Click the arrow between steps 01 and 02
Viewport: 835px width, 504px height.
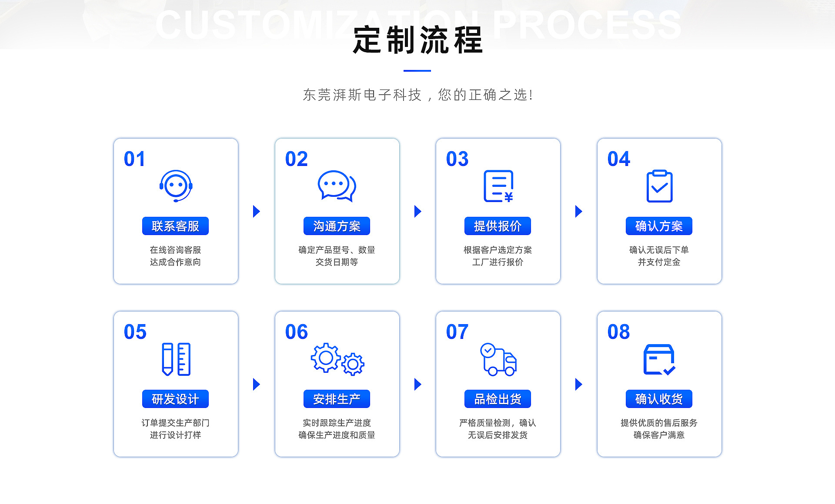[x=256, y=212]
